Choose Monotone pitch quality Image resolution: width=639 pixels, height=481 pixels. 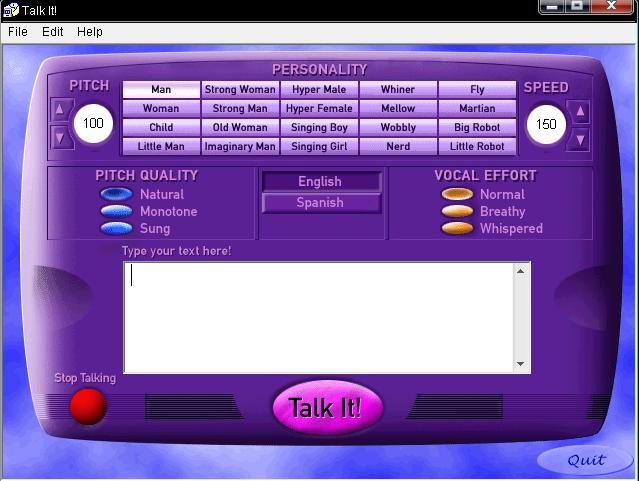[117, 212]
